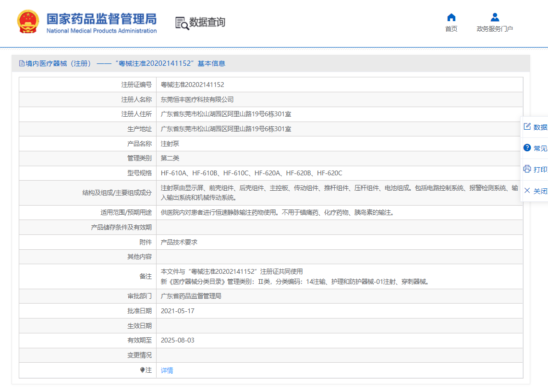The image size is (548, 392).
Task: Open 政务服务门户 person icon
Action: point(495,17)
